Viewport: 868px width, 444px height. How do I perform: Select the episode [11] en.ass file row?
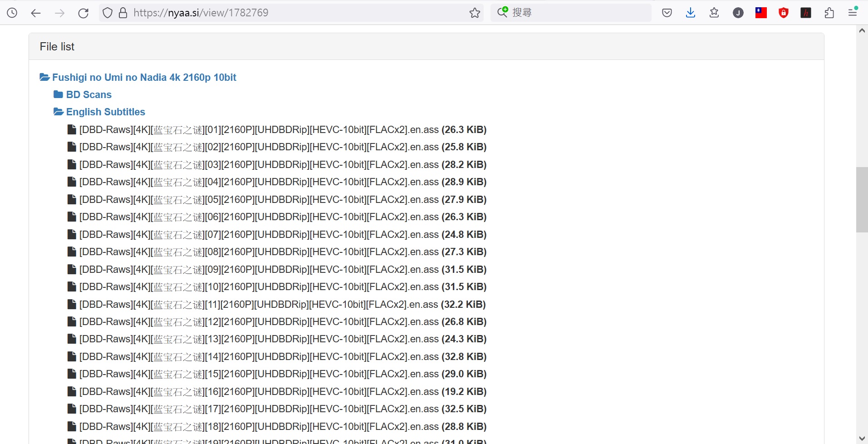click(277, 304)
